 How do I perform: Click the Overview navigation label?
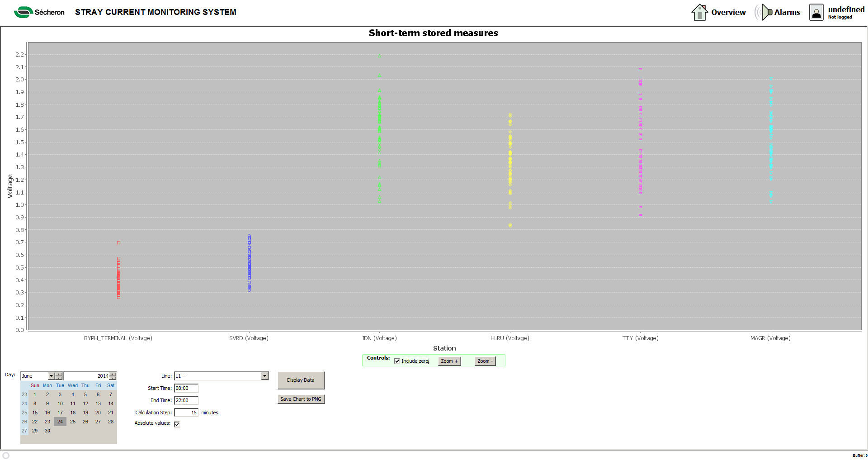tap(728, 12)
